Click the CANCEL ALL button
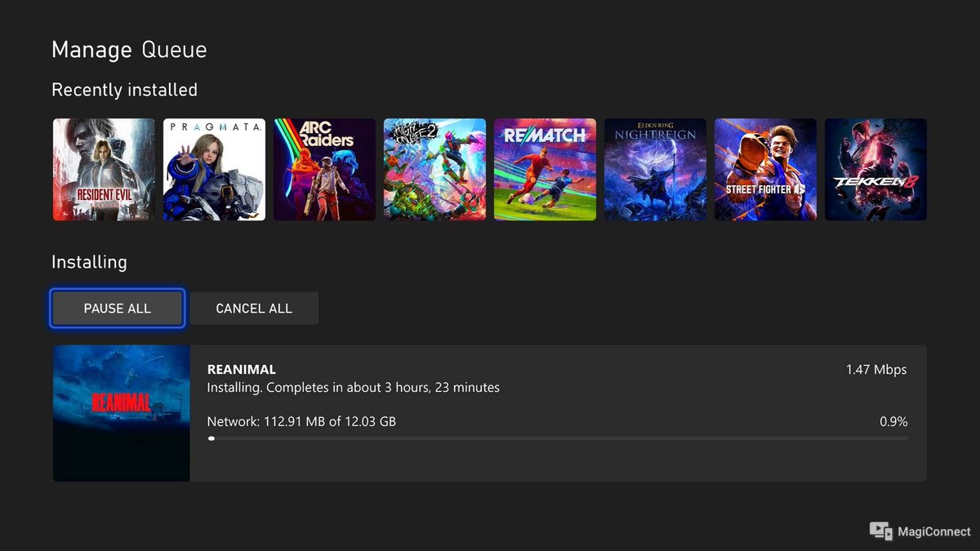This screenshot has height=551, width=980. click(254, 309)
